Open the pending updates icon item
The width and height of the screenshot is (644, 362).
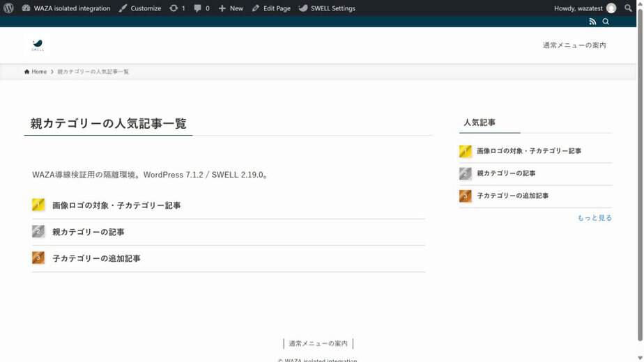click(178, 8)
